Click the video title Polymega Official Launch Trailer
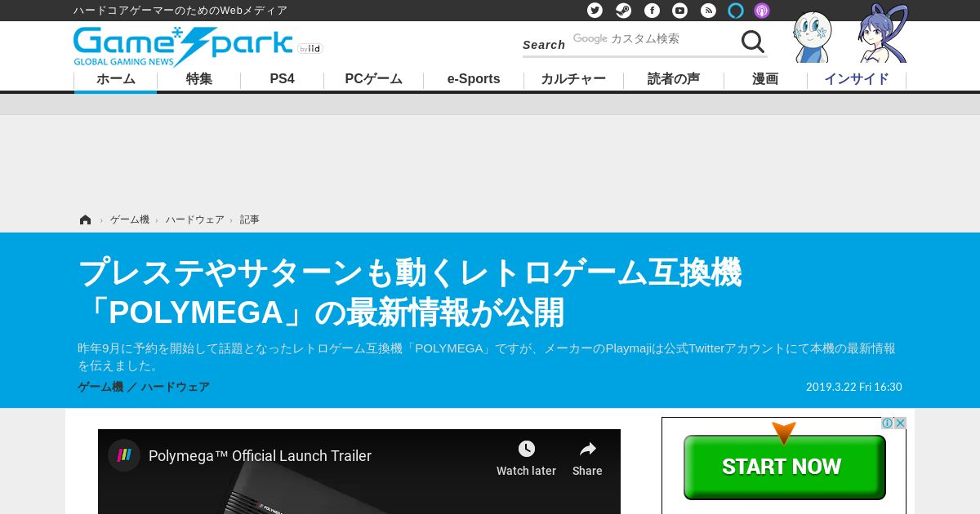The image size is (980, 514). click(260, 456)
